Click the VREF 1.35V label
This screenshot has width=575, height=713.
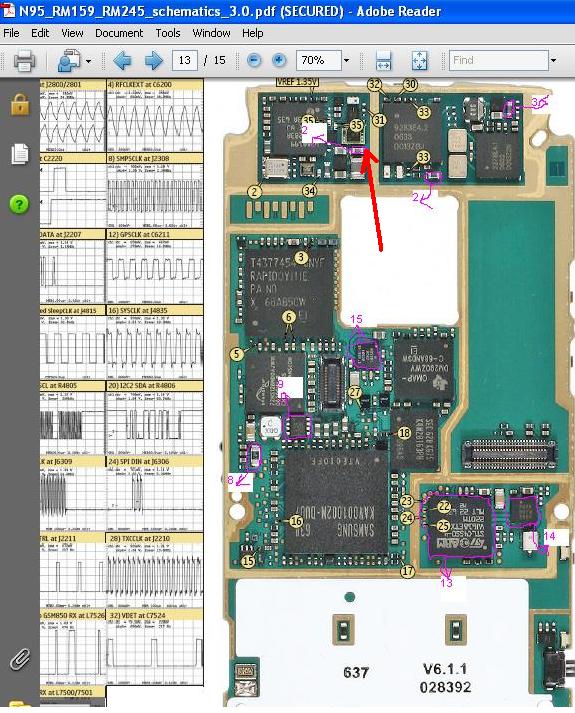297,82
